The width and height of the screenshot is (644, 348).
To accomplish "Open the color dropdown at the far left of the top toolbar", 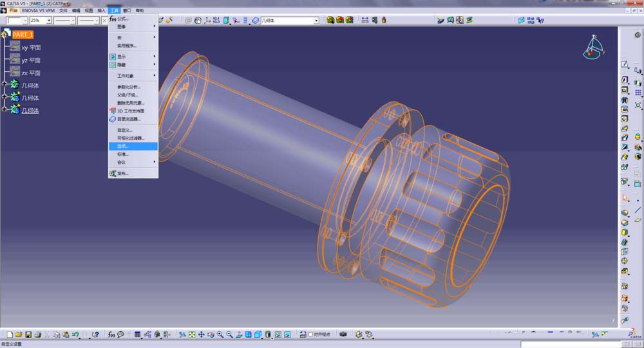I will (x=25, y=21).
